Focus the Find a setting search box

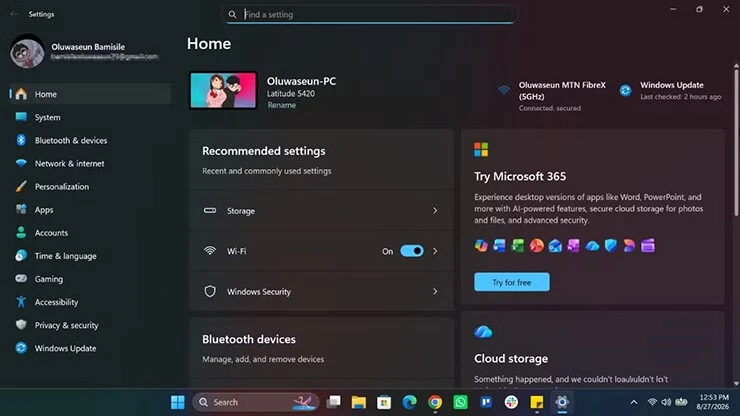[369, 14]
